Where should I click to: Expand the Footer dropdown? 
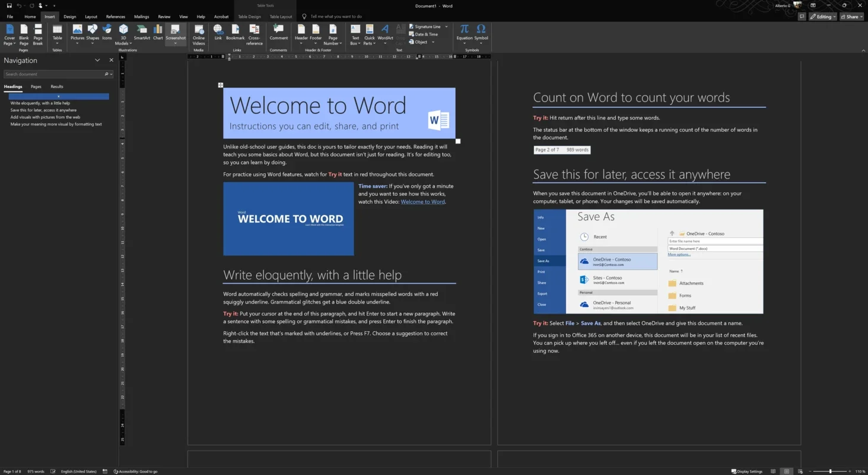(316, 34)
